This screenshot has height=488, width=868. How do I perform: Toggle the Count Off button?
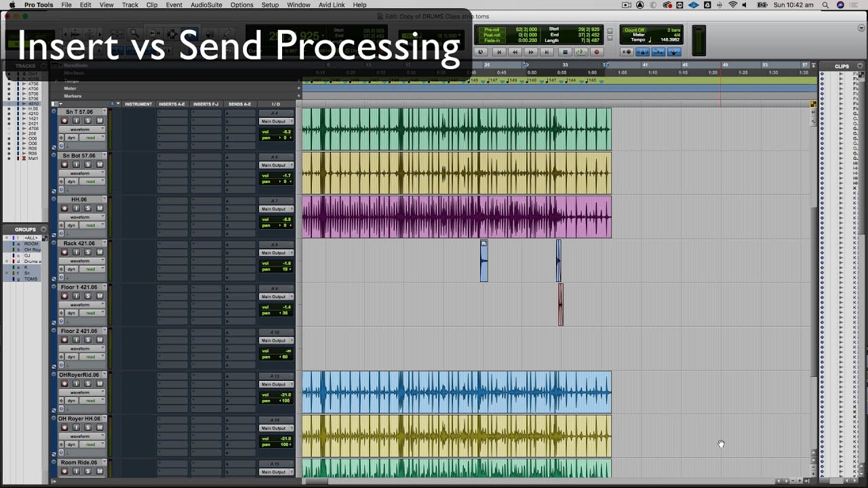click(x=635, y=30)
